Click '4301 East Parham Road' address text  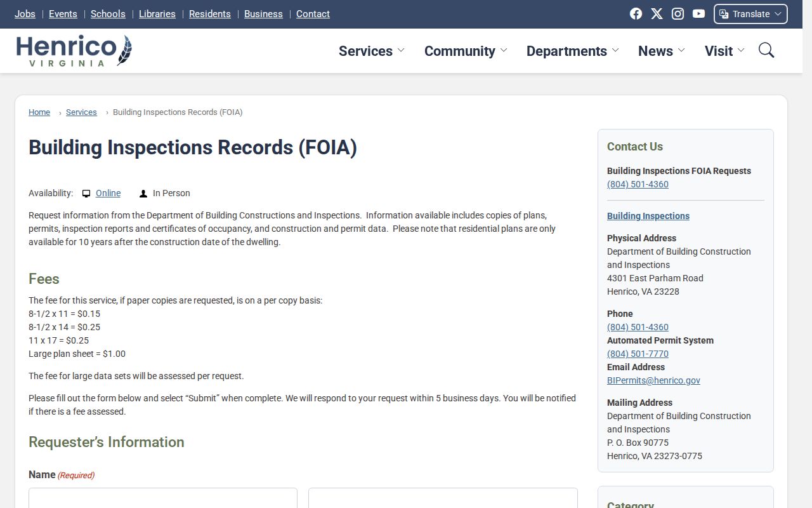pos(655,278)
